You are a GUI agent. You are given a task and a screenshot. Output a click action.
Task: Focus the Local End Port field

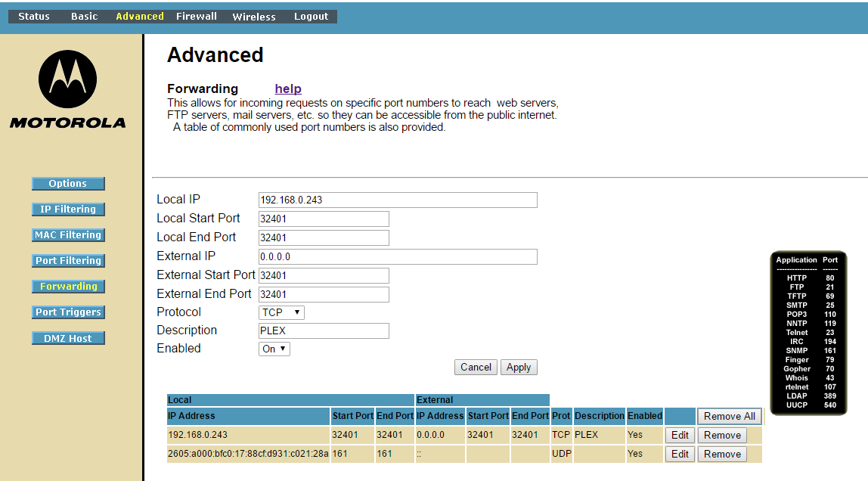(324, 237)
